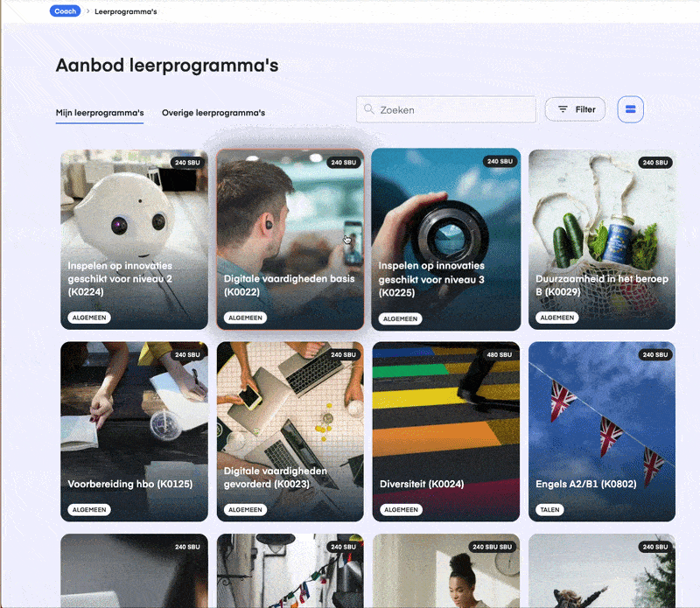Click 240 SBU badge on Voorbereiding hbo card

point(187,355)
